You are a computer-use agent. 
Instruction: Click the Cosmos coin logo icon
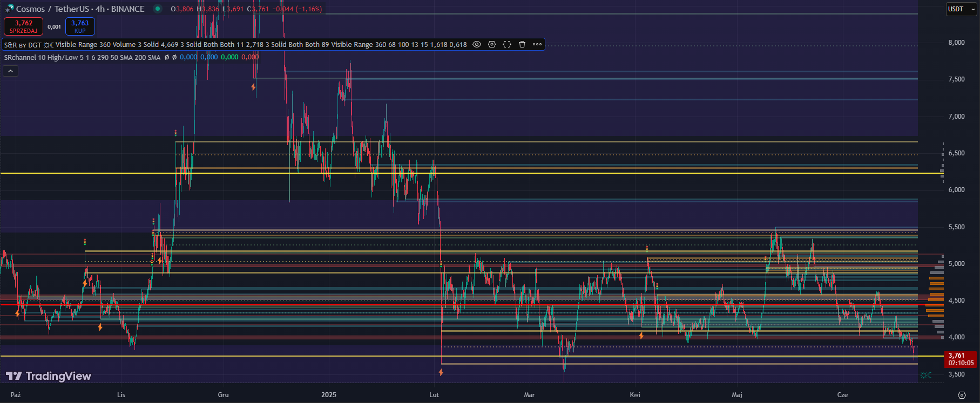coord(9,9)
